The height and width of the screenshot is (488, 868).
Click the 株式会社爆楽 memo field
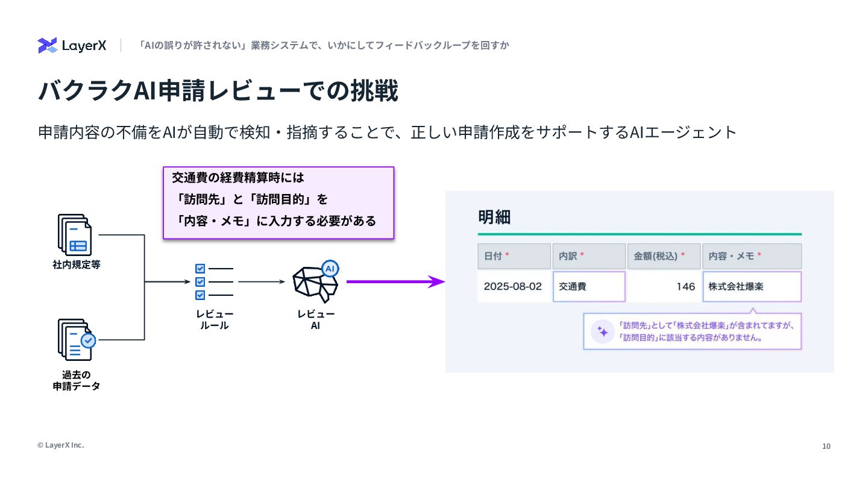[x=752, y=287]
